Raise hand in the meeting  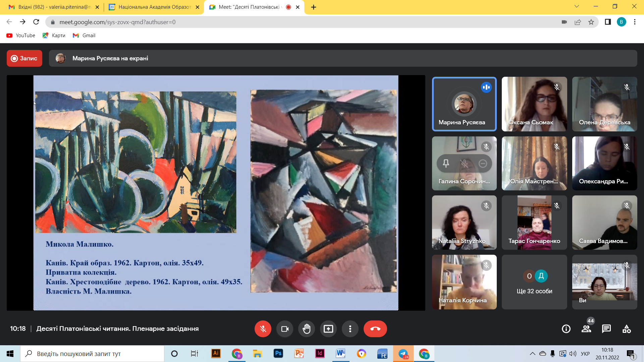pos(306,329)
